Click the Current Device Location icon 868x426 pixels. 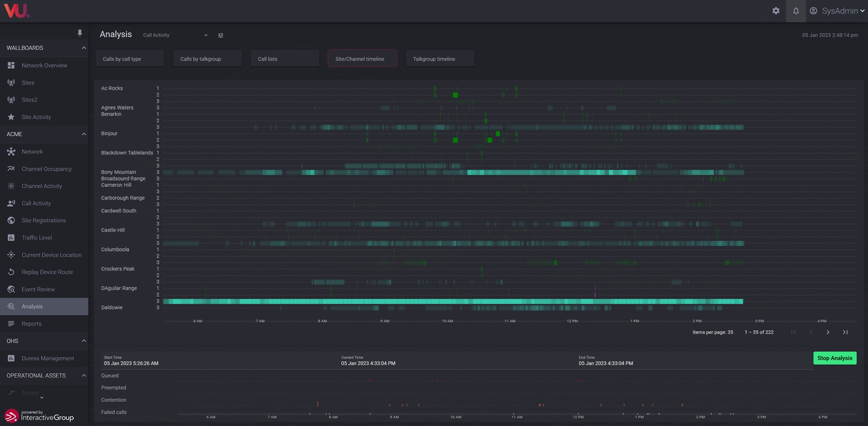point(11,255)
